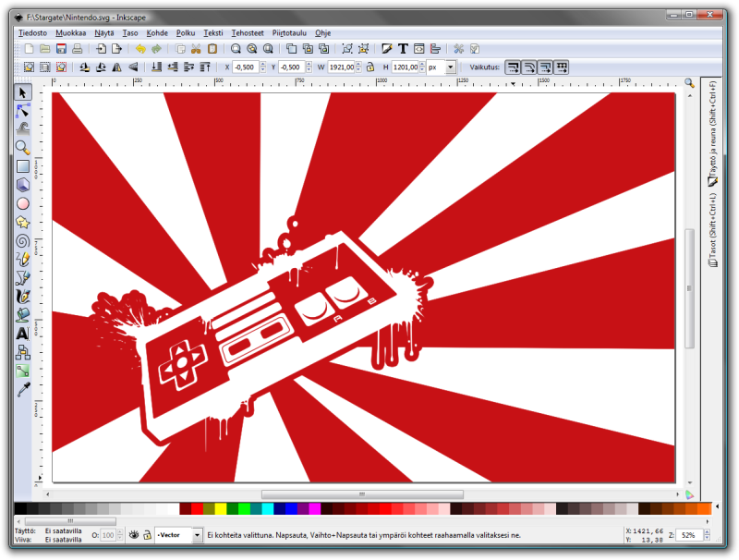Click the Cut scissors icon
Viewport: 739px width, 560px height.
(196, 48)
